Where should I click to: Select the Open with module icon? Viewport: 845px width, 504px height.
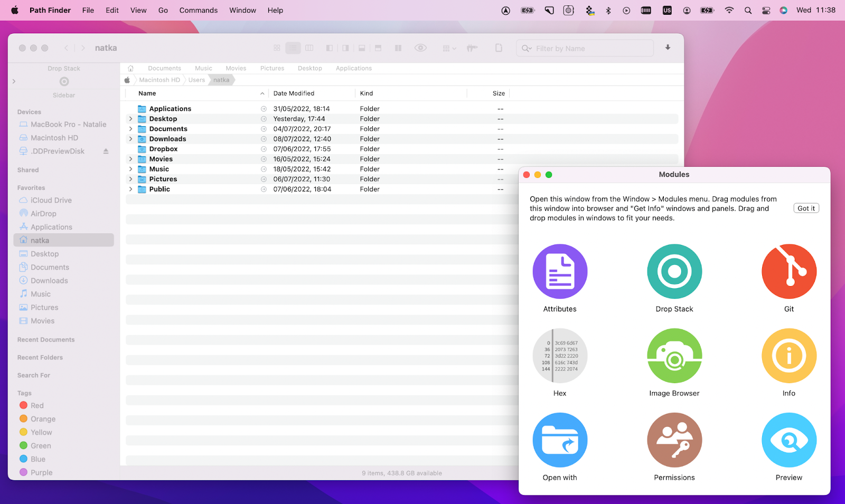tap(560, 440)
